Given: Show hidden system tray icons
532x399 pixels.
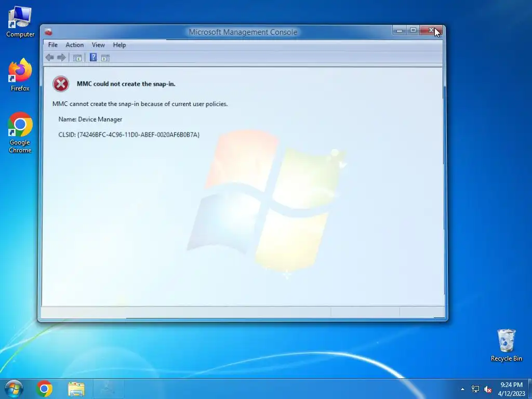Looking at the screenshot, I should tap(462, 389).
